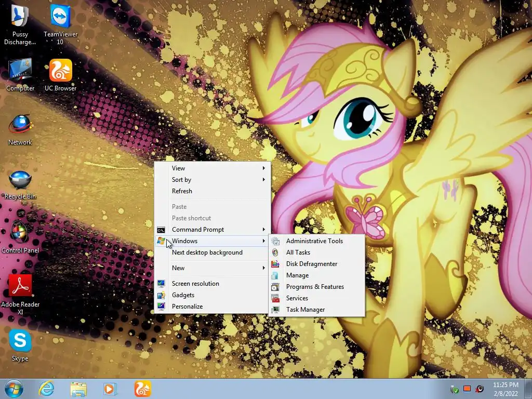Choose Refresh from the context menu

pos(212,191)
